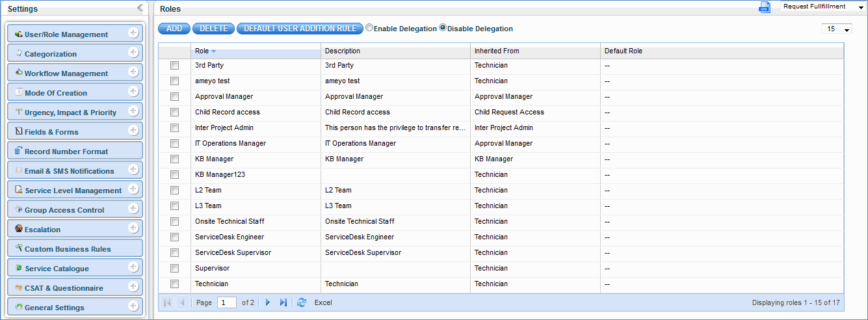The height and width of the screenshot is (320, 868).
Task: Open the Escalation settings menu
Action: click(42, 230)
